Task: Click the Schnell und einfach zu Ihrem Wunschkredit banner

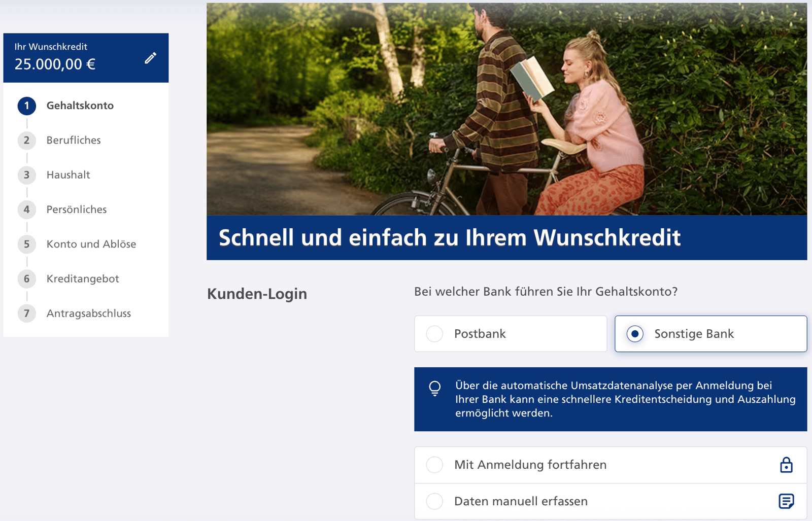Action: (x=506, y=237)
